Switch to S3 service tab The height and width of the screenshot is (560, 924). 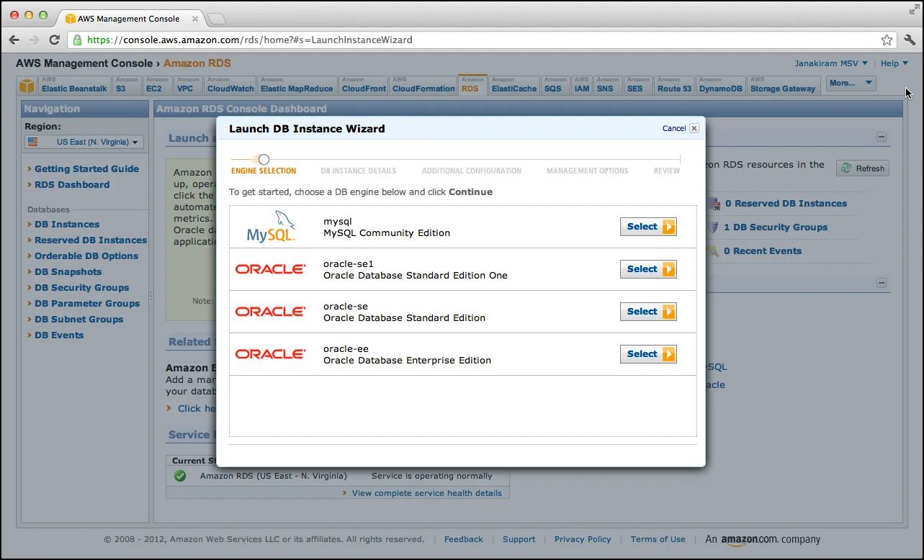point(125,85)
